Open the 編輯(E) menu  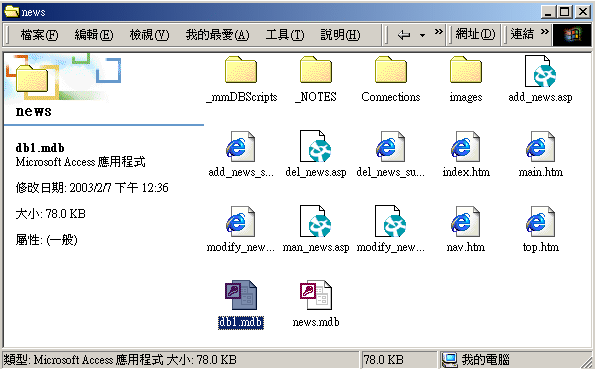(94, 35)
